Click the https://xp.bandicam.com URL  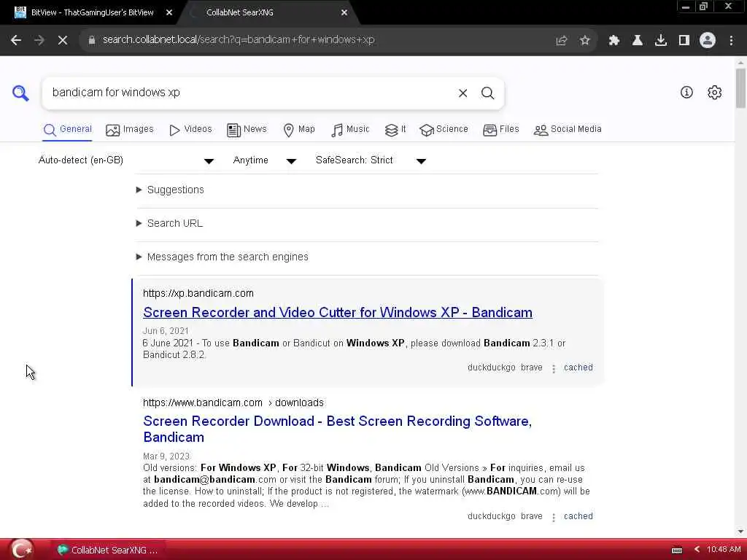(198, 293)
